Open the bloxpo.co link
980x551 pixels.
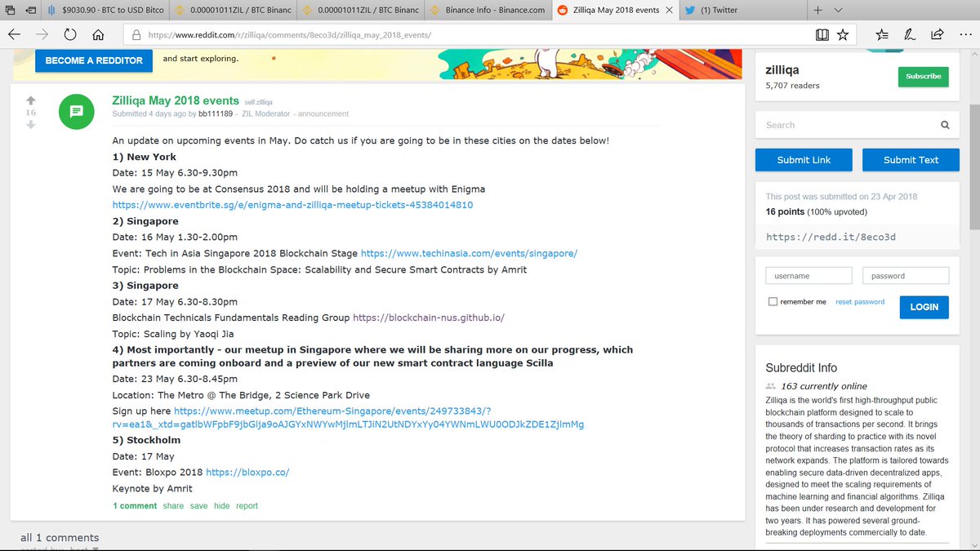[x=247, y=473]
